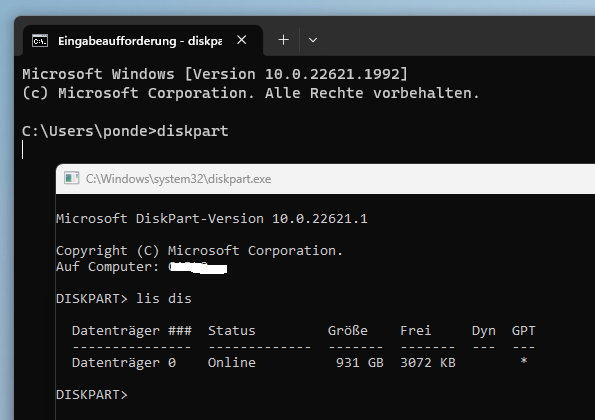Click the Microsoft Windows version line
Image resolution: width=595 pixels, height=420 pixels.
pos(215,74)
